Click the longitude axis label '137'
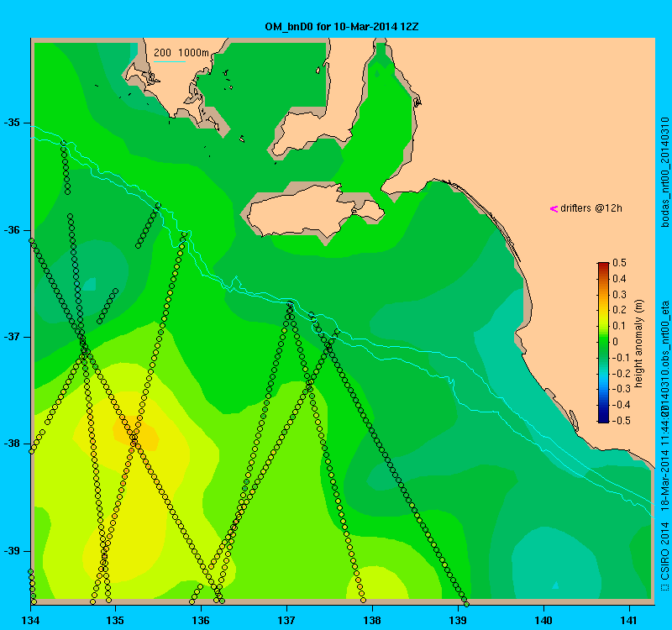The height and width of the screenshot is (630, 672). 286,620
